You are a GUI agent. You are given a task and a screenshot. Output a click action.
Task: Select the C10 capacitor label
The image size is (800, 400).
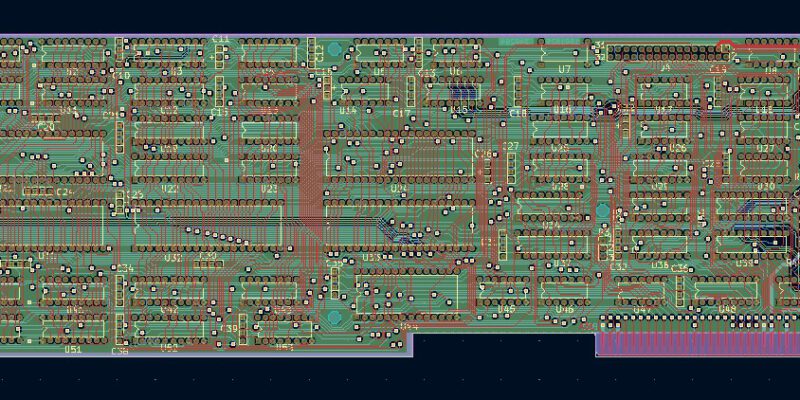point(120,75)
